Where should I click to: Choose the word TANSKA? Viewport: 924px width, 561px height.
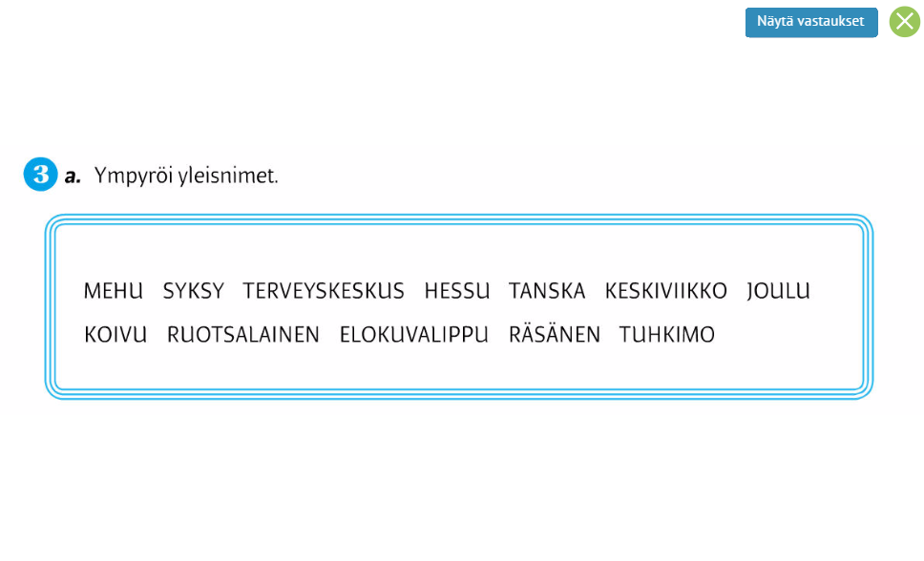[x=547, y=291]
